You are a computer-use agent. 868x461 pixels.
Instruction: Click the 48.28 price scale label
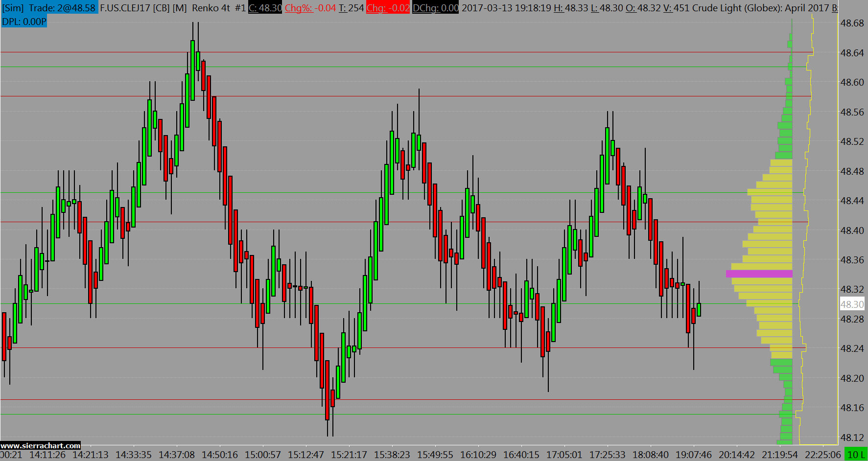(x=852, y=319)
